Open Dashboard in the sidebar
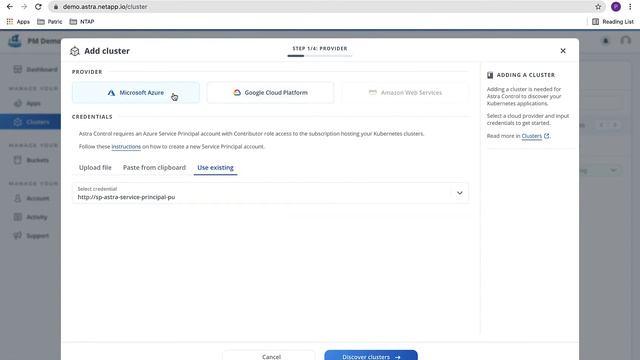 coord(35,69)
